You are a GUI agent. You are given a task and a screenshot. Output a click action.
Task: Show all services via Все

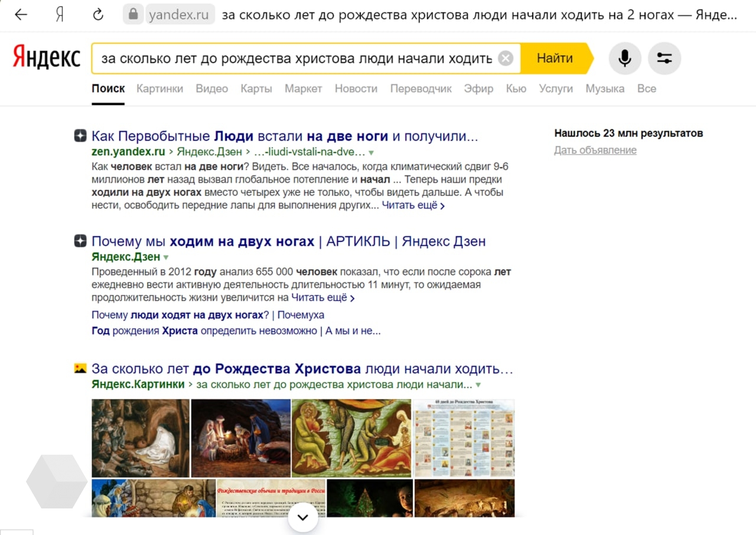click(x=647, y=89)
